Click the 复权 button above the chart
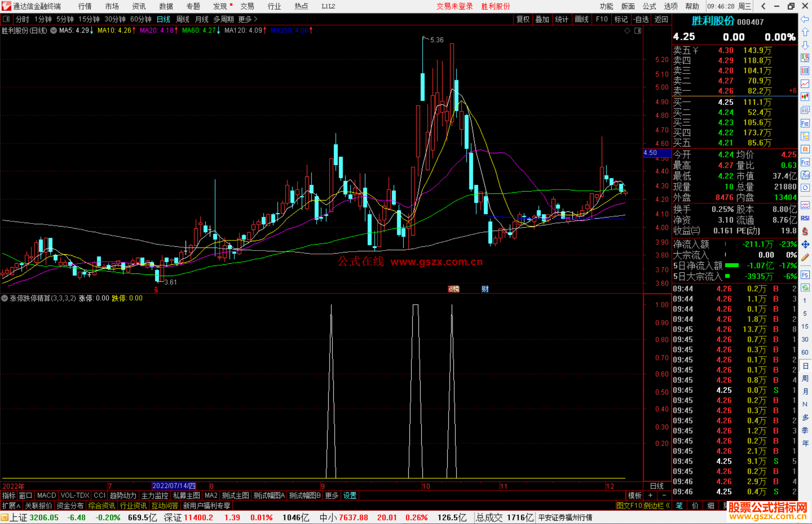Screen dimensions: 812x524 click(523, 19)
